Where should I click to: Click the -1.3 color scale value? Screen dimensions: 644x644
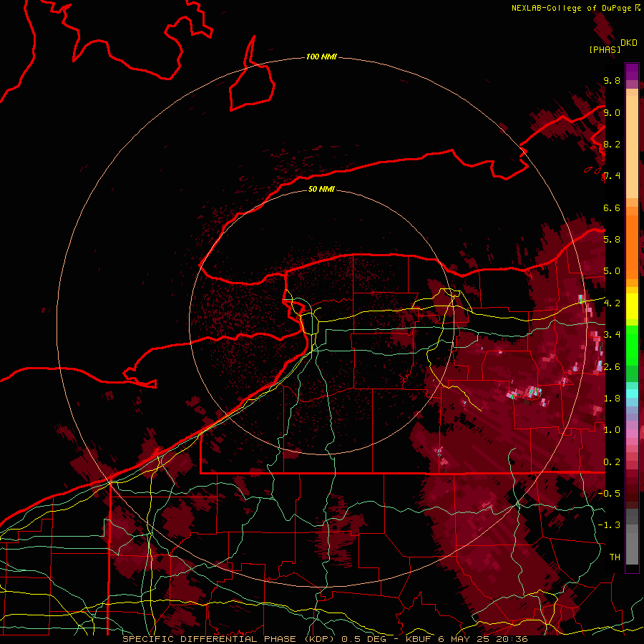point(610,525)
